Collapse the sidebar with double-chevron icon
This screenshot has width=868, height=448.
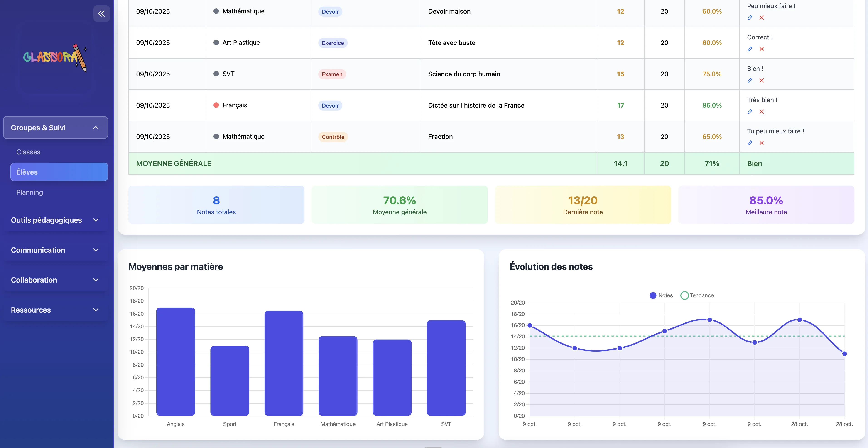pos(101,13)
